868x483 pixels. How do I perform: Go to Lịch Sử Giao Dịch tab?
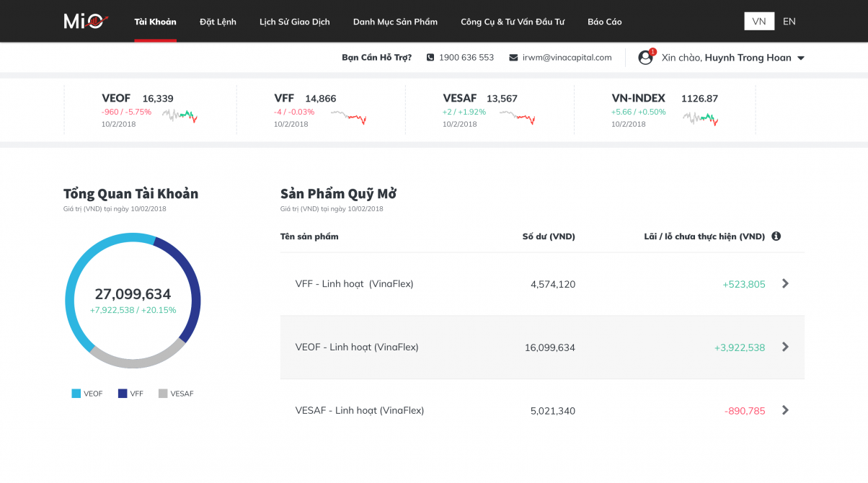tap(294, 22)
